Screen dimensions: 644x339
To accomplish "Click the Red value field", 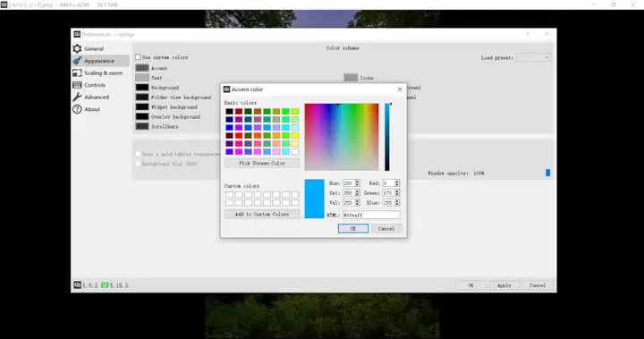I will (x=387, y=183).
